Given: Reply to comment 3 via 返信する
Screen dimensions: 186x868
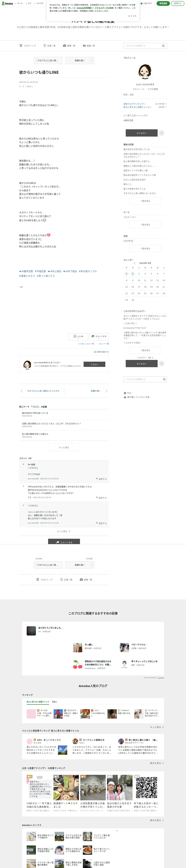Looking at the screenshot, I should (x=101, y=498).
